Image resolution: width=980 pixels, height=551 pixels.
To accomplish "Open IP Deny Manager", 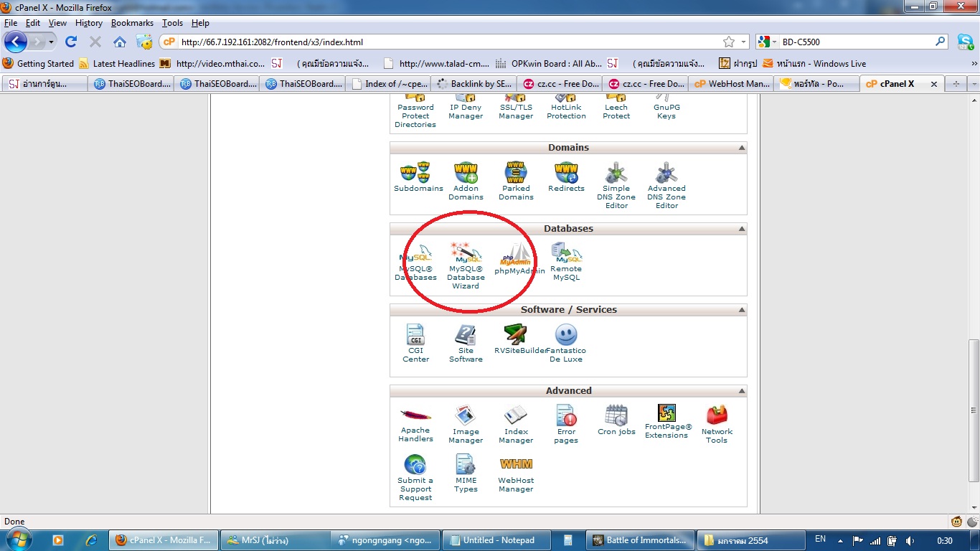I will [466, 106].
